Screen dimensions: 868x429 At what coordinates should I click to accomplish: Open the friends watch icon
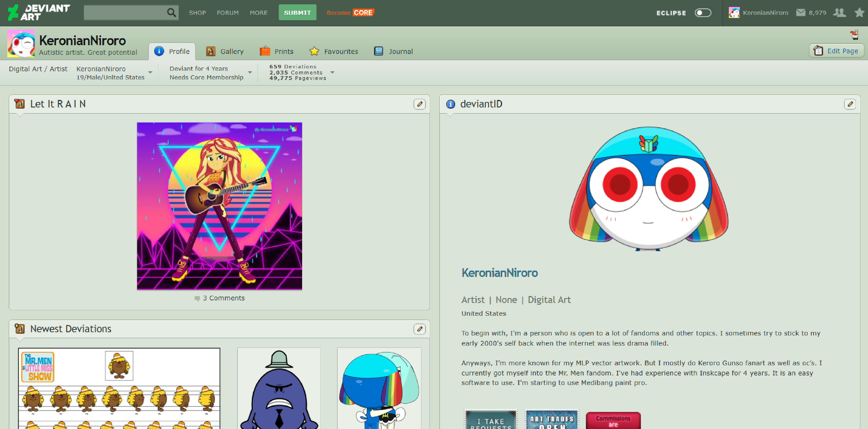click(839, 13)
